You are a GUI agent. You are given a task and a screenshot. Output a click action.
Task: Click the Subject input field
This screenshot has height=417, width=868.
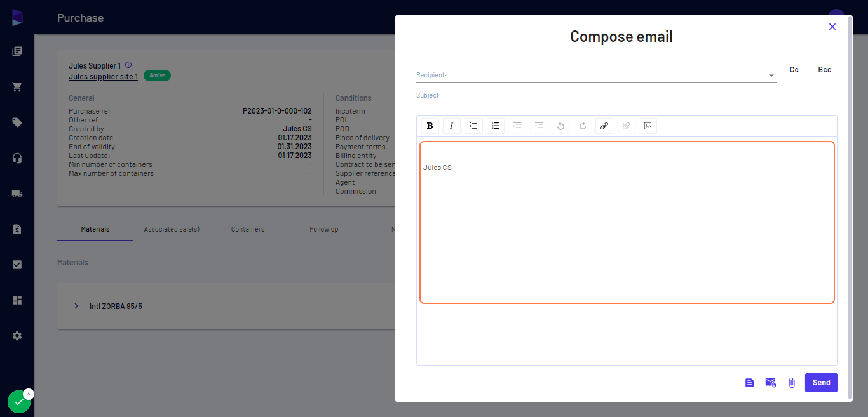click(x=627, y=95)
